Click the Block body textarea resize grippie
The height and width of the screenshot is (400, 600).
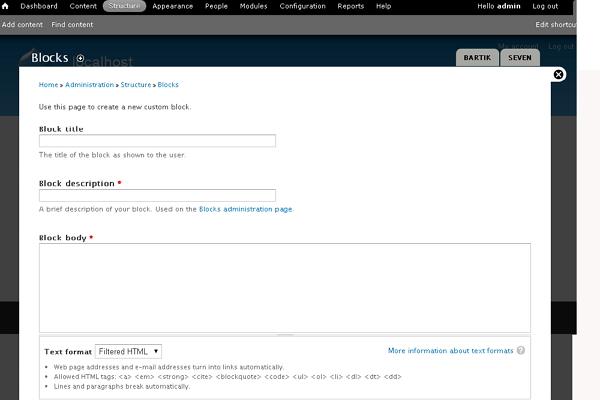[285, 335]
